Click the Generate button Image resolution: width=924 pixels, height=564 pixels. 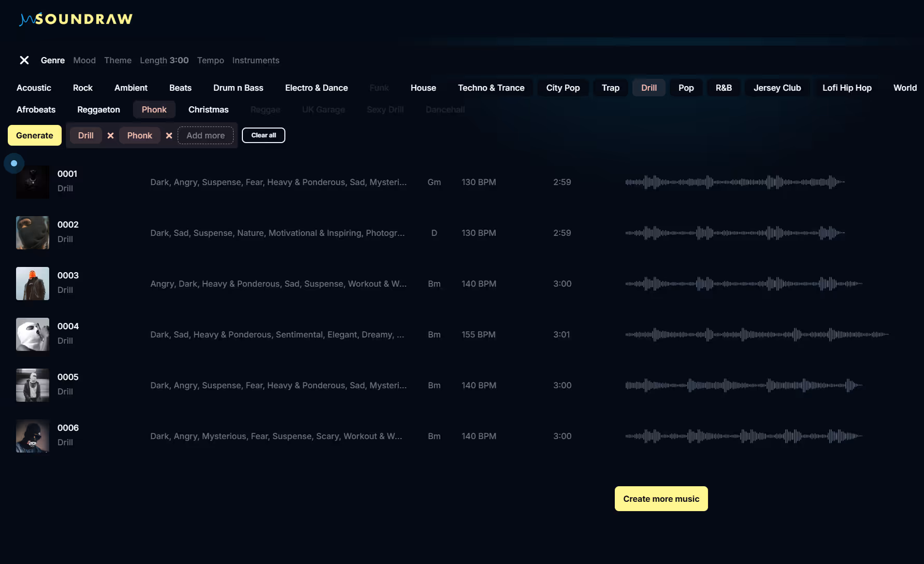(x=35, y=135)
